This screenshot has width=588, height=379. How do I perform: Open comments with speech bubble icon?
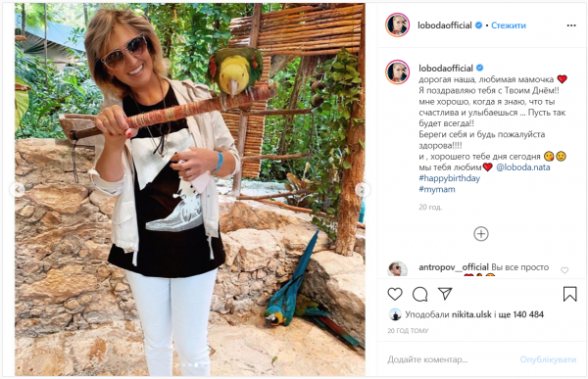[419, 294]
